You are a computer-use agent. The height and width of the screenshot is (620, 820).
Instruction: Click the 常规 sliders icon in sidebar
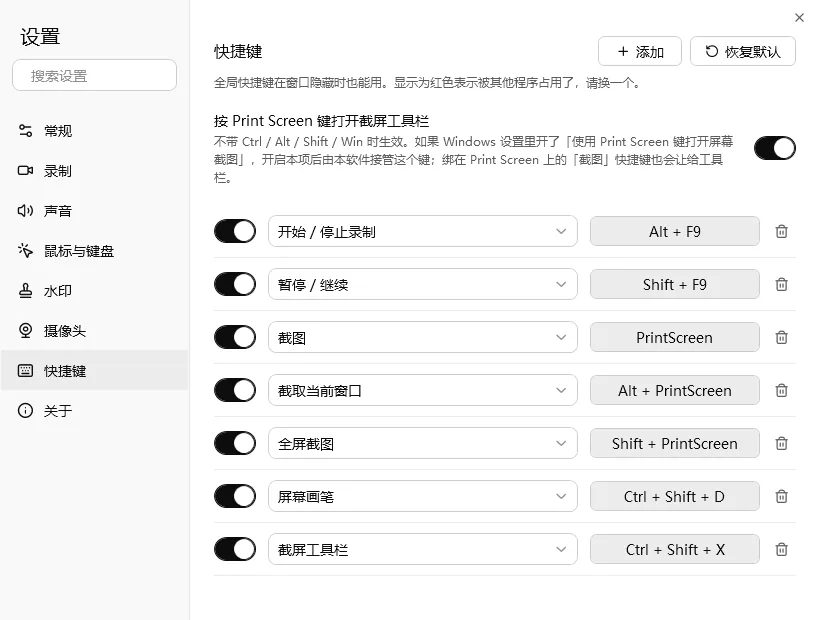click(25, 130)
